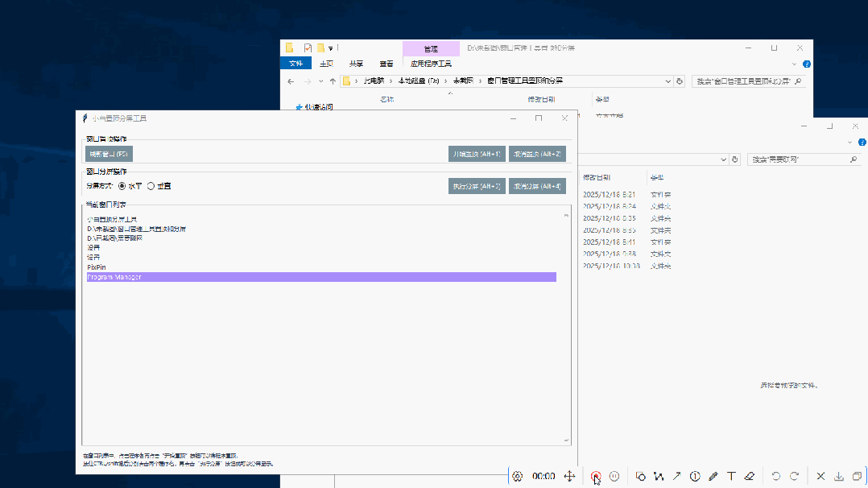Viewport: 868px width, 488px height.
Task: Sort by 名称 column in front Explorer
Action: 387,100
